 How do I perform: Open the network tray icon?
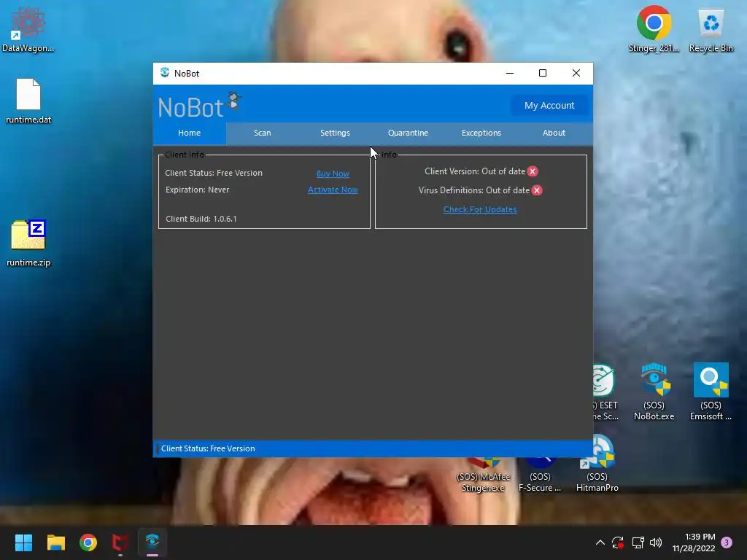638,542
